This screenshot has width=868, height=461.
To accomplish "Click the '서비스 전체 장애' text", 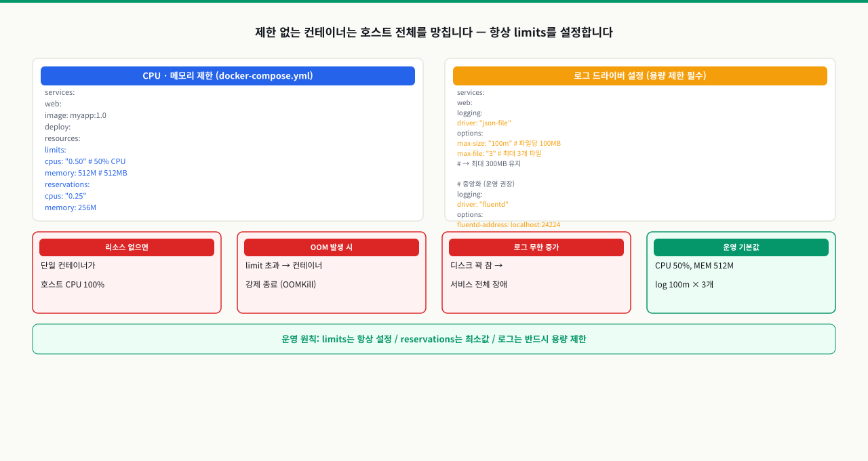I will pyautogui.click(x=479, y=284).
